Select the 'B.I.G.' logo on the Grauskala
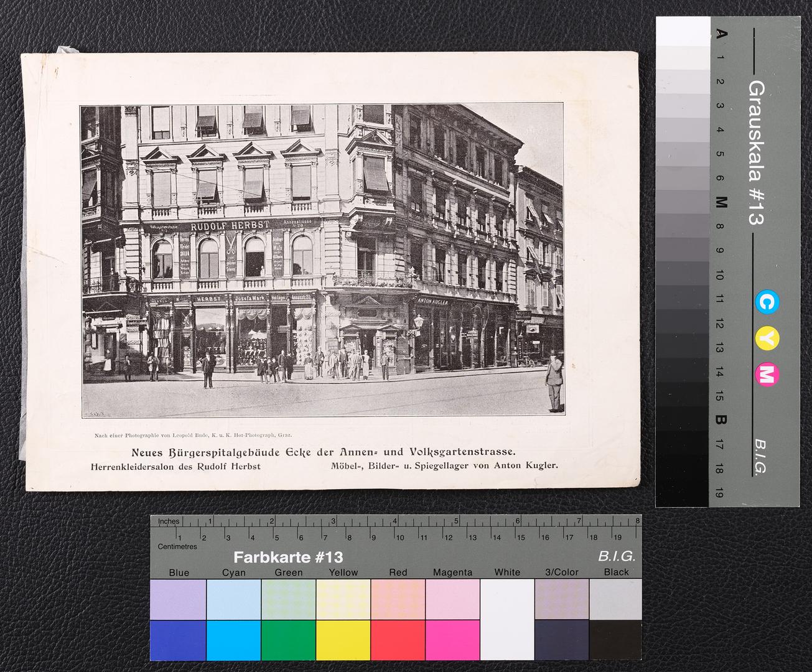The image size is (812, 672). [760, 457]
